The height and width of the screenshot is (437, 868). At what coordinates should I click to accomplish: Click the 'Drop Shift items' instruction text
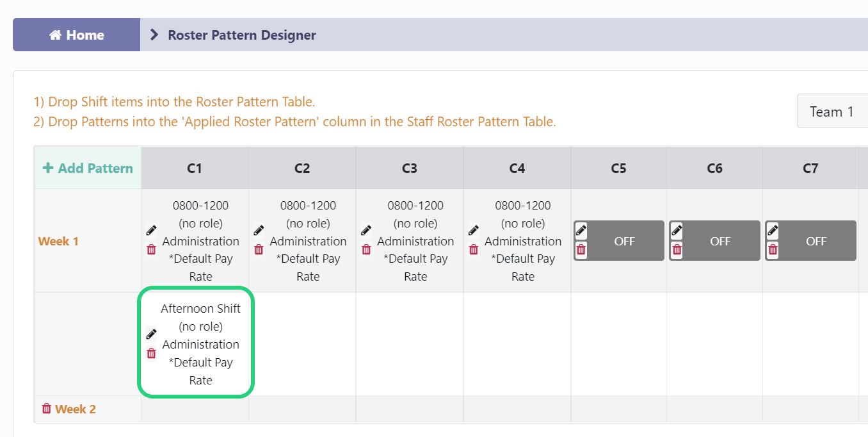coord(174,102)
